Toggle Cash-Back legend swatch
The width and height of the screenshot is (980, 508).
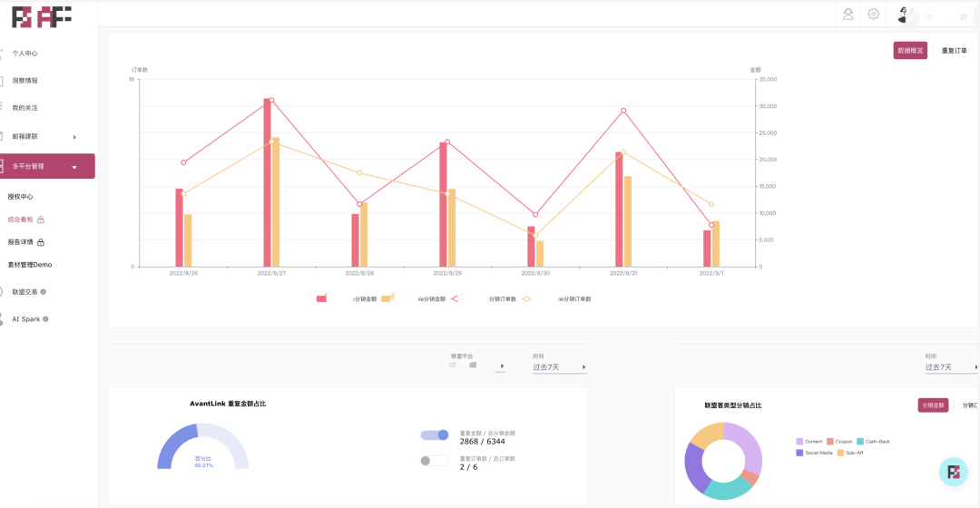pyautogui.click(x=860, y=441)
